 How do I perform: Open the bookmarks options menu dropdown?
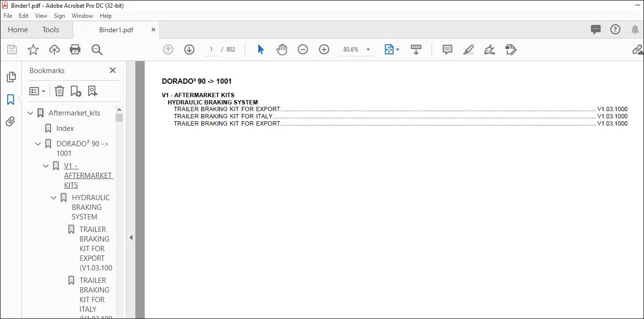pos(37,91)
